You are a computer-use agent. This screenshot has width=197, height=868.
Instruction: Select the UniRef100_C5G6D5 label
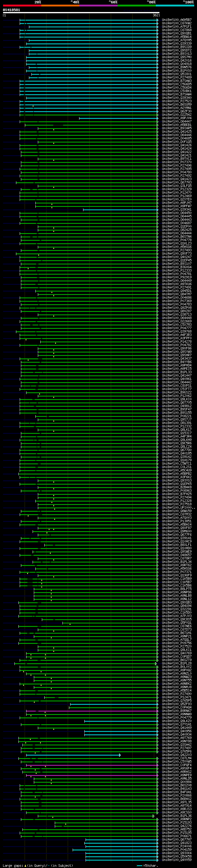[176, 84]
